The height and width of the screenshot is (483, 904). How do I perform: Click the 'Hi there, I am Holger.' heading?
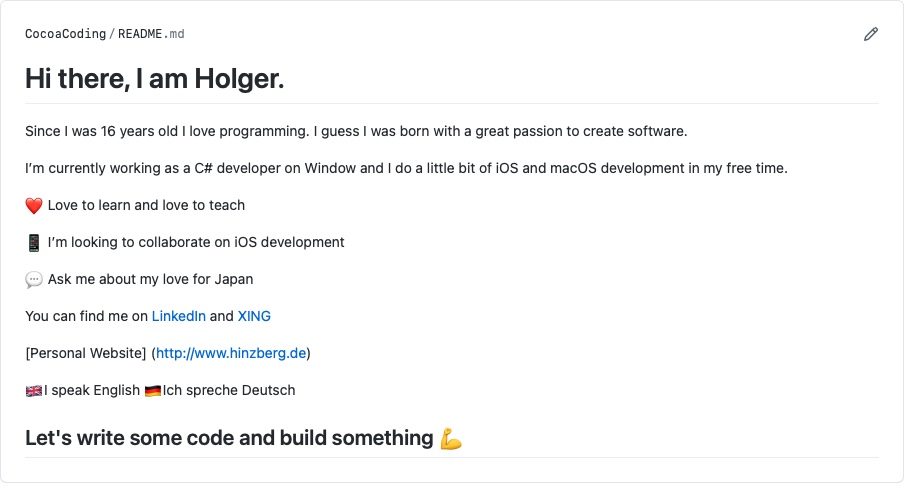(x=155, y=78)
